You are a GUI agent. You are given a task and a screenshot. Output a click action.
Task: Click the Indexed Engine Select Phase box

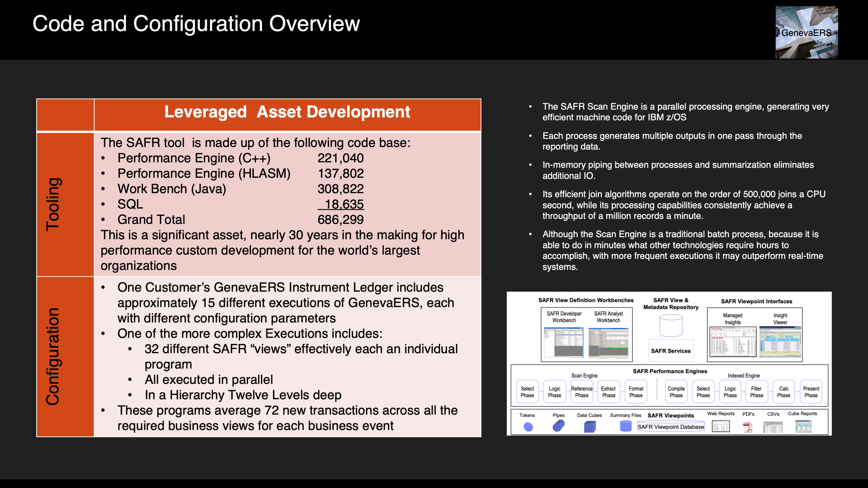point(703,392)
